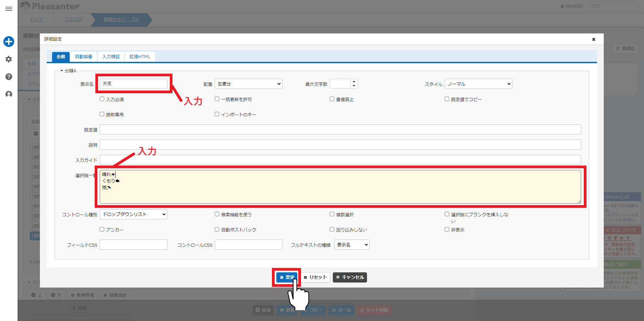The width and height of the screenshot is (644, 321).
Task: Increase the 最大文字数 stepper value
Action: pos(354,81)
